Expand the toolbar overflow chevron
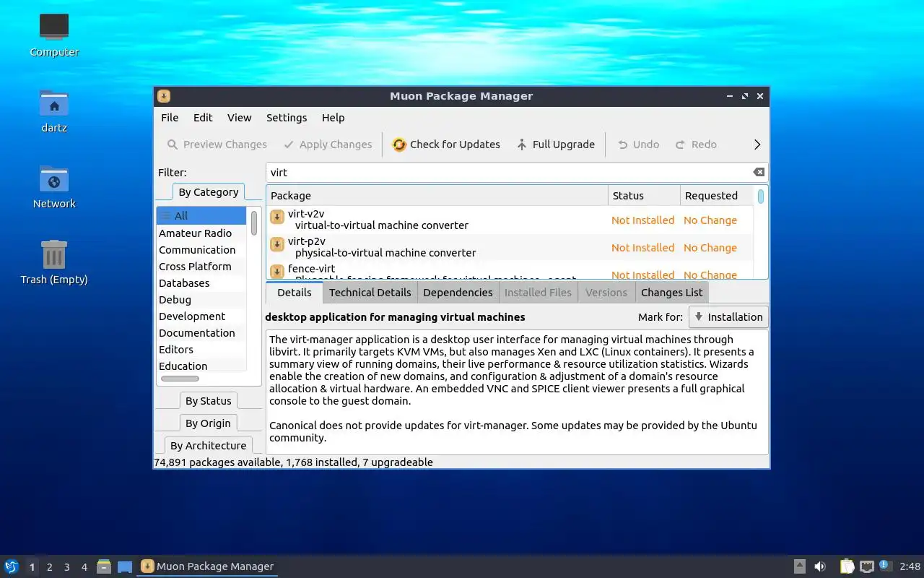 coord(757,144)
